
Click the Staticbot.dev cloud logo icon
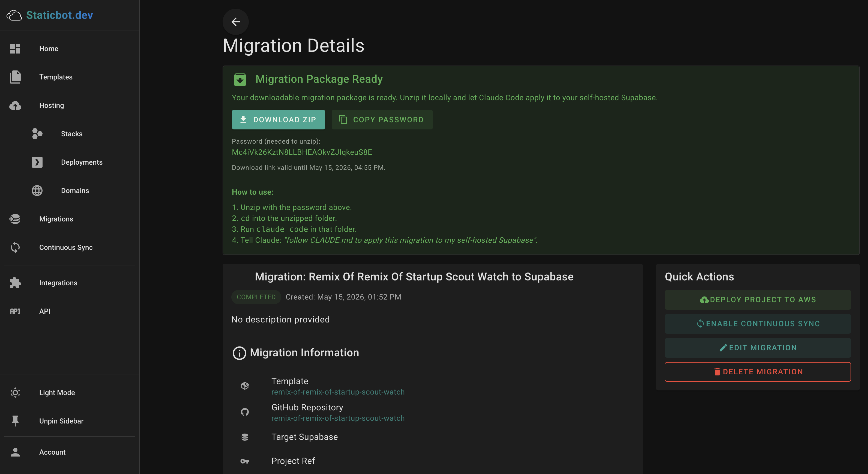click(14, 15)
